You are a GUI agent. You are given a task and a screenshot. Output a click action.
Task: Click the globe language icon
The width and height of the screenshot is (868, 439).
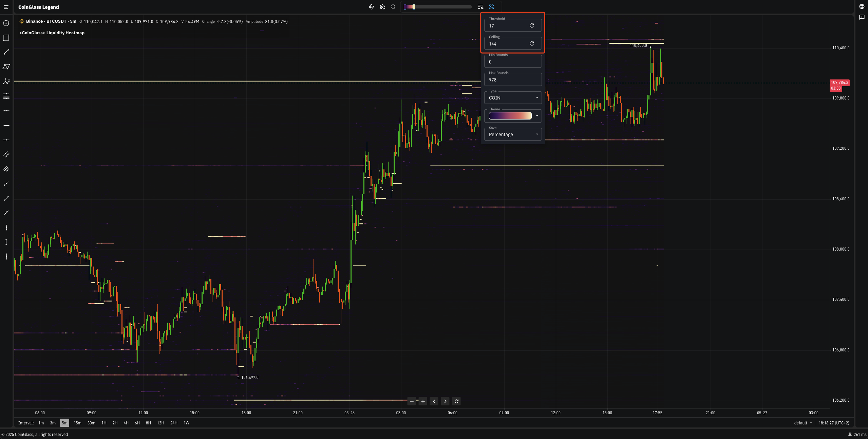(x=862, y=7)
